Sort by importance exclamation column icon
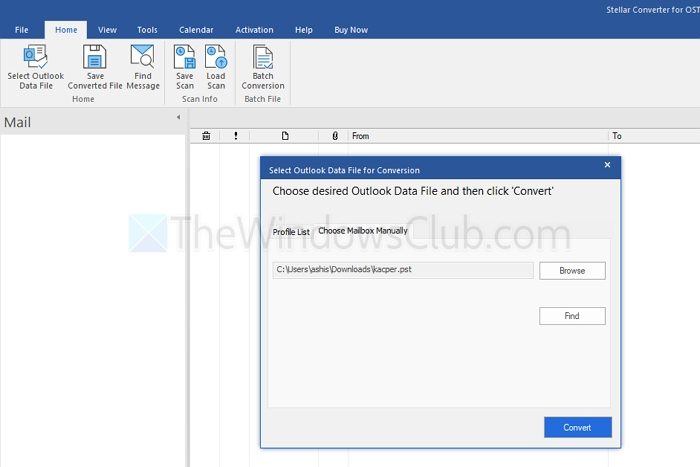 pos(236,136)
